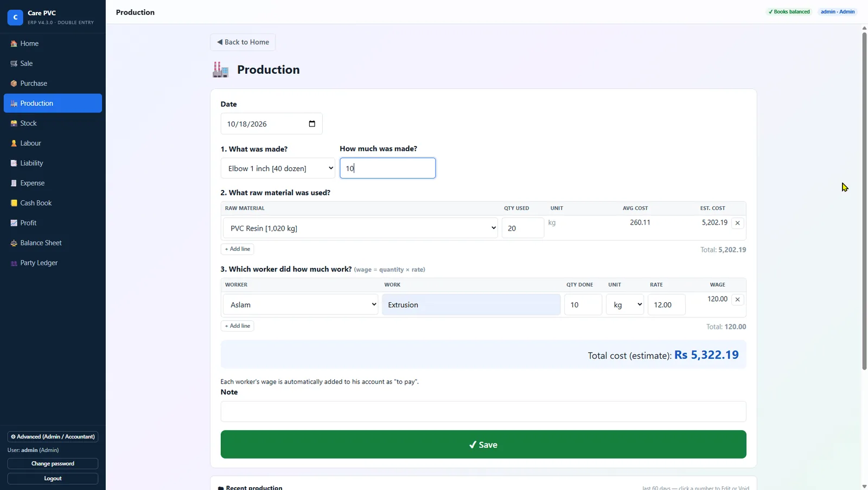Viewport: 868px width, 490px height.
Task: Click the Books balanced status badge
Action: 789,12
